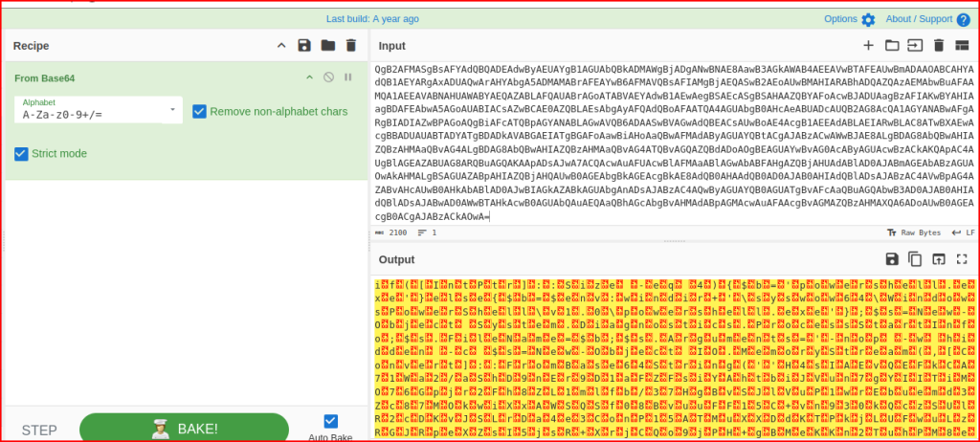Toggle the Strict mode checkbox
This screenshot has width=980, height=442.
click(x=21, y=153)
